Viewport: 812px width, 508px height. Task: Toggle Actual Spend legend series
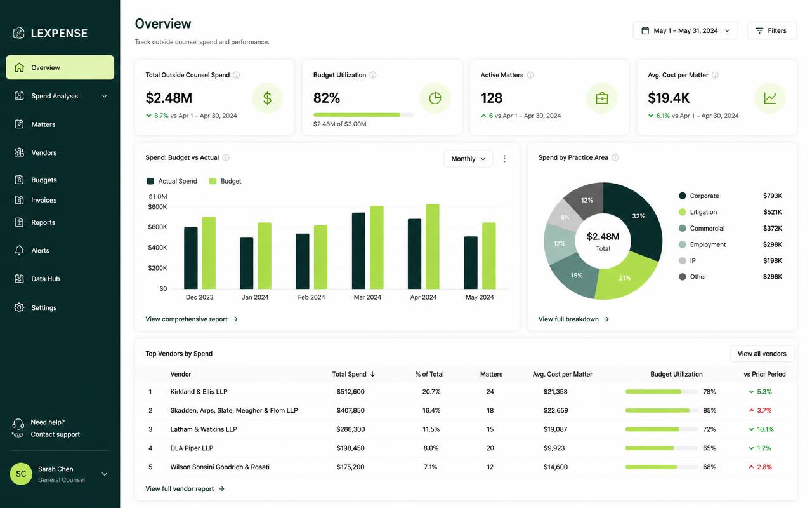coord(172,181)
